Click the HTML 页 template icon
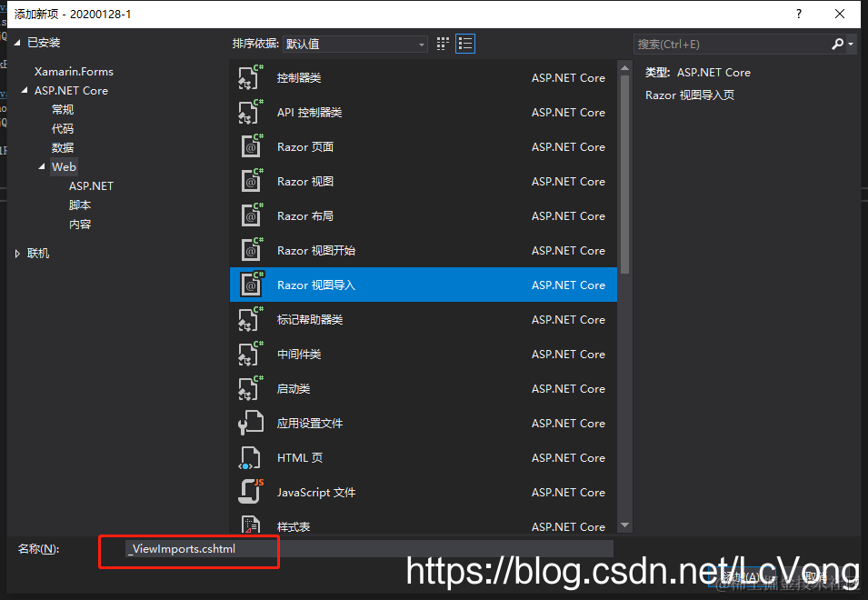Image resolution: width=868 pixels, height=600 pixels. point(250,458)
